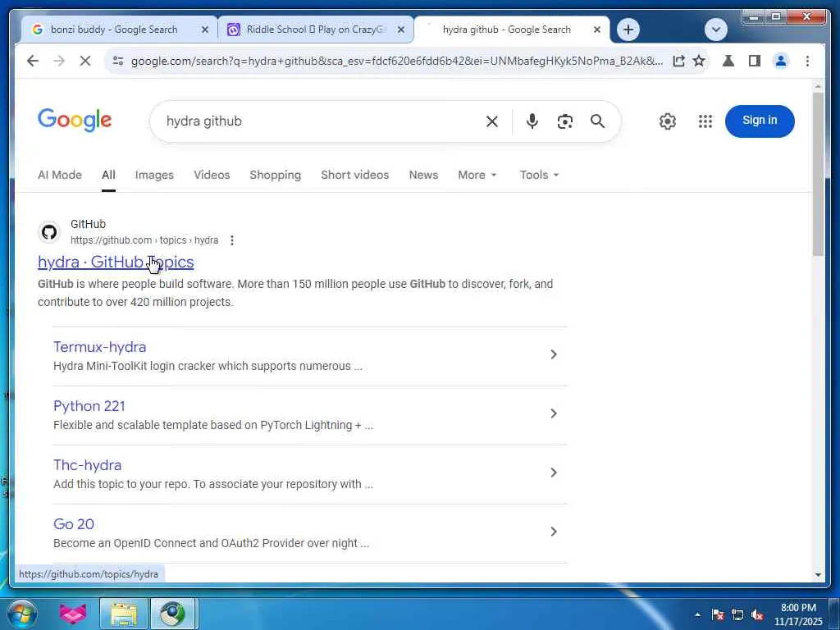Click the address bar URL
This screenshot has width=840, height=630.
point(396,61)
